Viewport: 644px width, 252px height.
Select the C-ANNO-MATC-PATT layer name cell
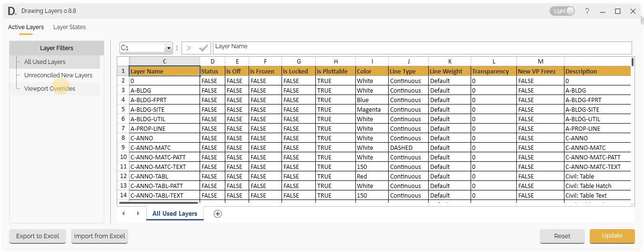tap(164, 157)
